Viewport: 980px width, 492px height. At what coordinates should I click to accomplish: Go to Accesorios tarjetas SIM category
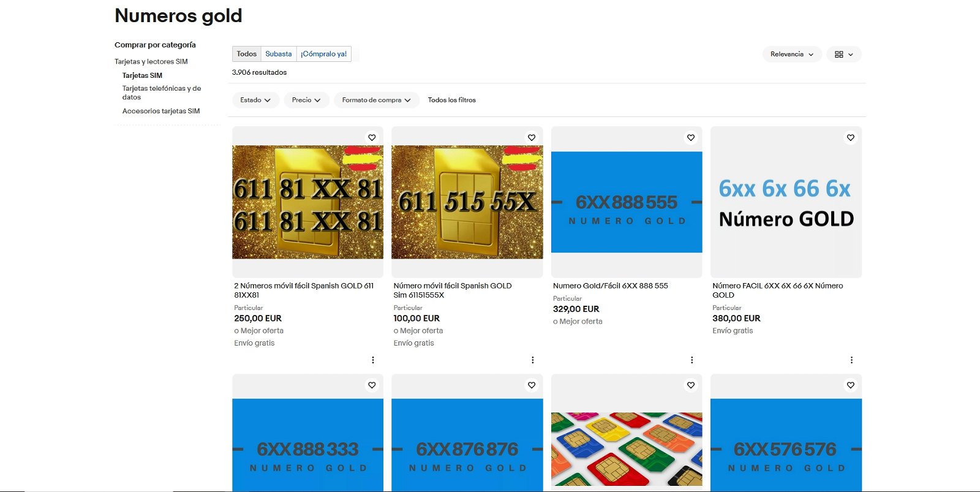pyautogui.click(x=161, y=111)
